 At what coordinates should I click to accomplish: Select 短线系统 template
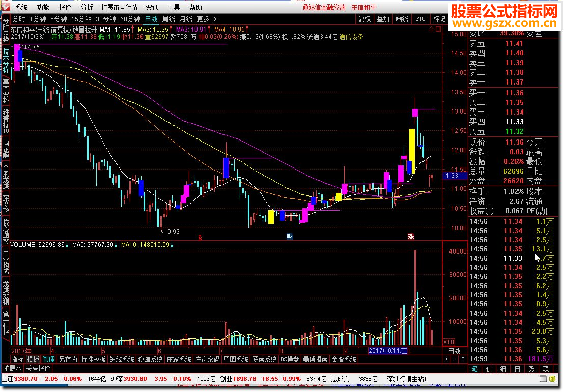click(122, 359)
